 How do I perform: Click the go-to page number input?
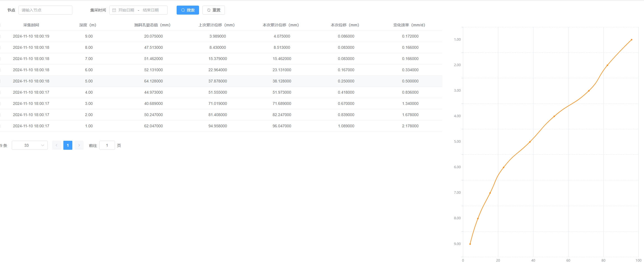coord(107,145)
